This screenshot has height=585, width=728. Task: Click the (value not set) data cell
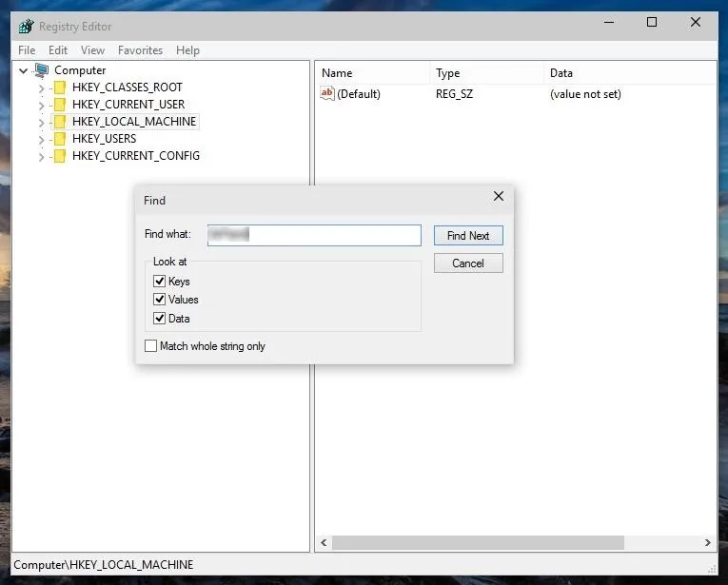tap(585, 94)
